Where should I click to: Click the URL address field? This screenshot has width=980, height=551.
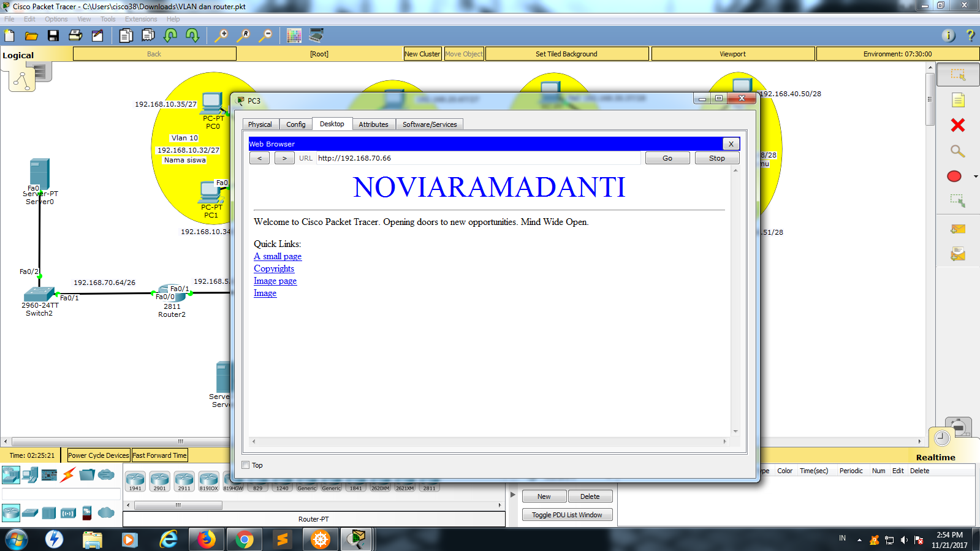click(478, 158)
